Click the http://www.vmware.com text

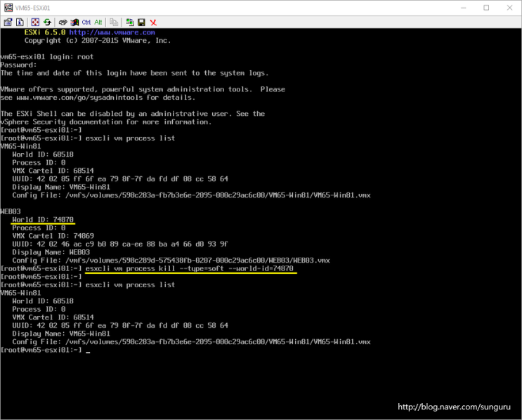(112, 32)
